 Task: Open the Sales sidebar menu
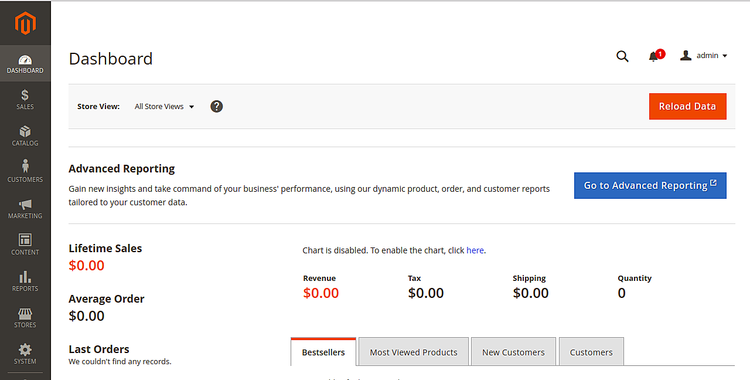click(25, 100)
